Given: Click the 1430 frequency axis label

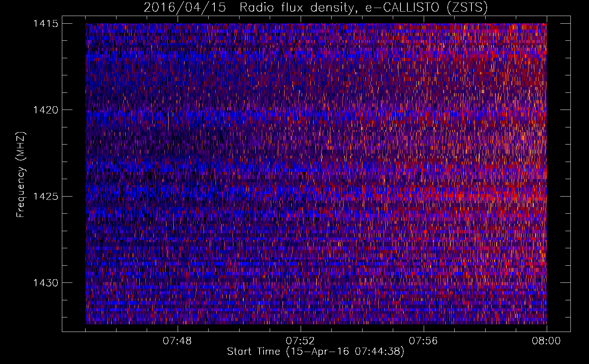Looking at the screenshot, I should pyautogui.click(x=46, y=283).
